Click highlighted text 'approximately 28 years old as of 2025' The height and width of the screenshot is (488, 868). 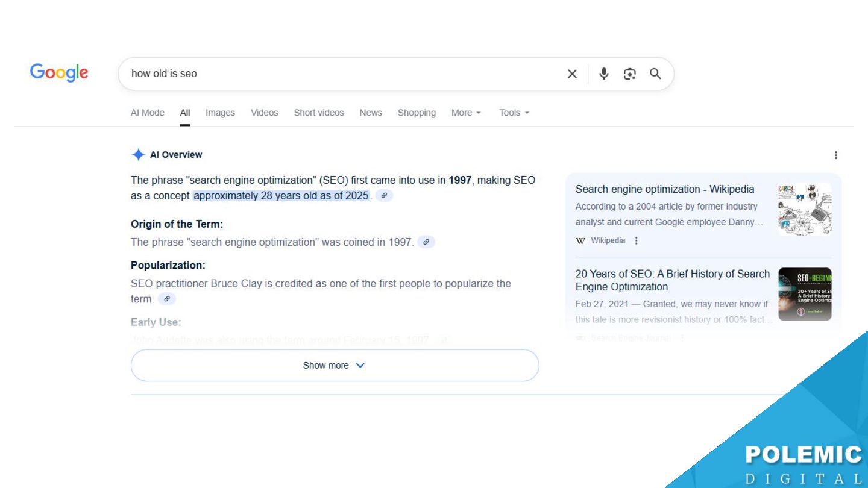281,196
